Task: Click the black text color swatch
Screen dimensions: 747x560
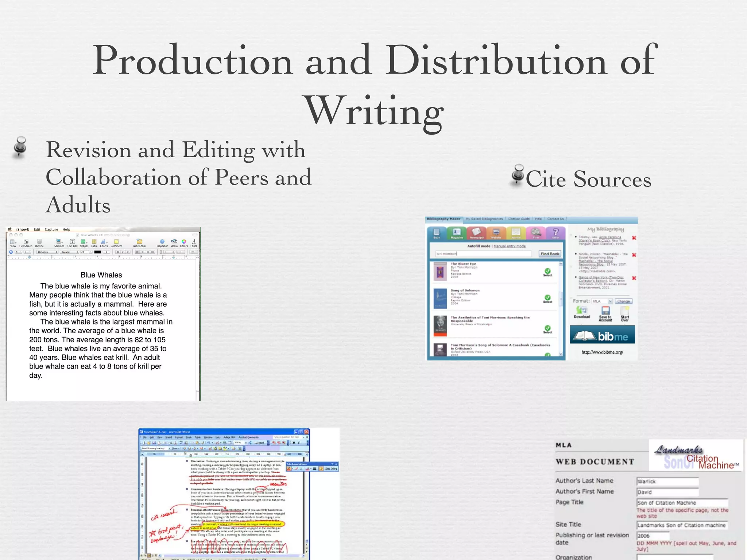Action: (x=97, y=252)
